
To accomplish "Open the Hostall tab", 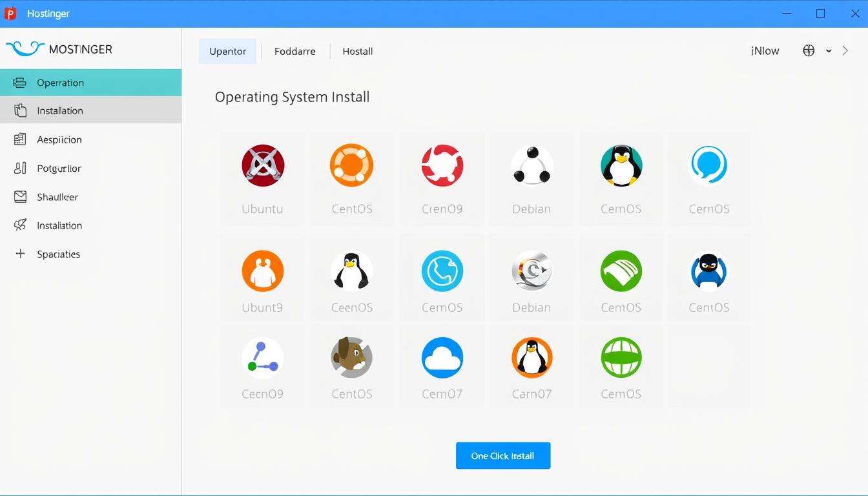I will click(357, 52).
